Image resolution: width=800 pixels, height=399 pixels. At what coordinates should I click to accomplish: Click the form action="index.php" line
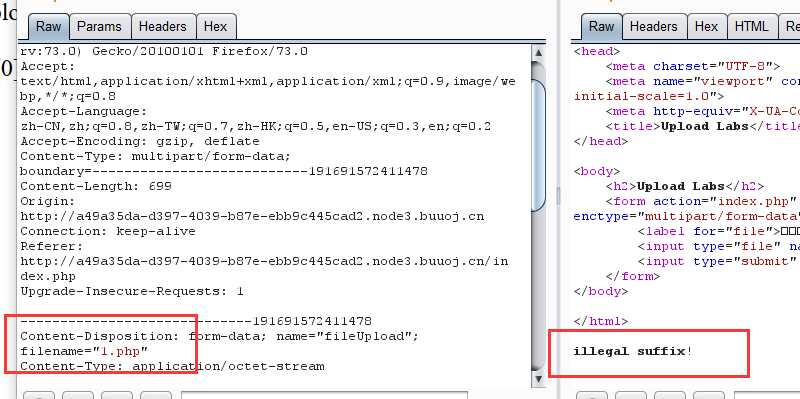coord(702,201)
